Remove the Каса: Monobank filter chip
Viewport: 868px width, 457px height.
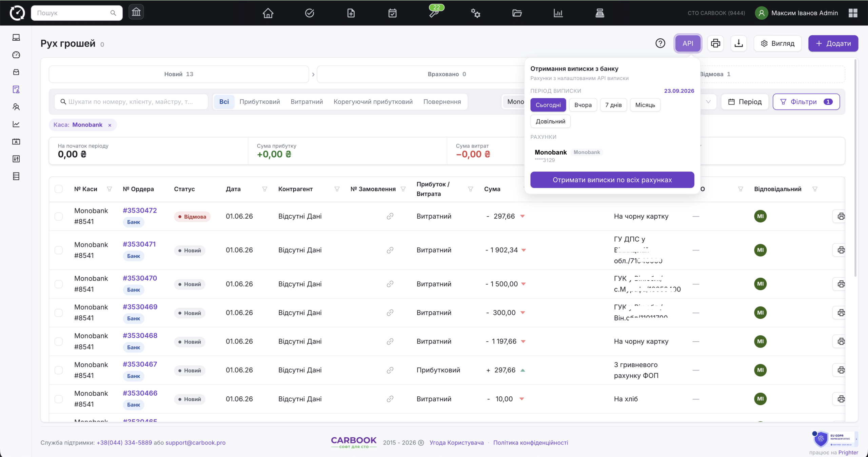[x=110, y=125]
